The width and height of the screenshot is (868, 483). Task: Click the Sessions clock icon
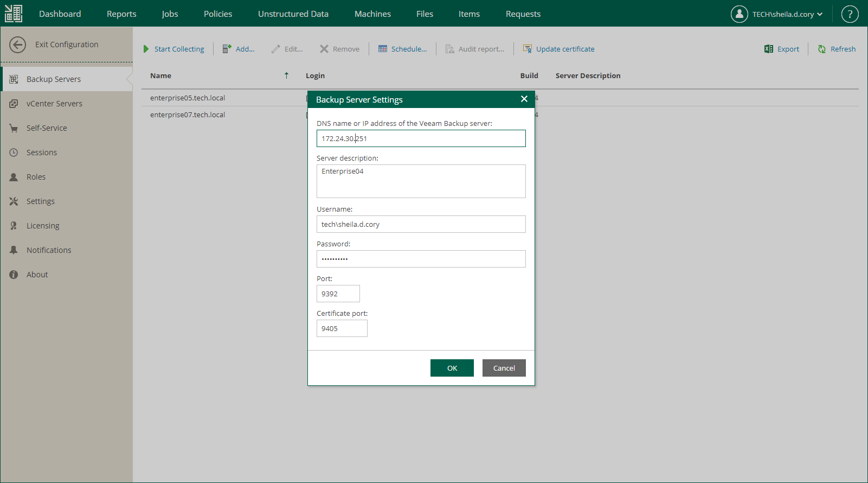click(14, 152)
